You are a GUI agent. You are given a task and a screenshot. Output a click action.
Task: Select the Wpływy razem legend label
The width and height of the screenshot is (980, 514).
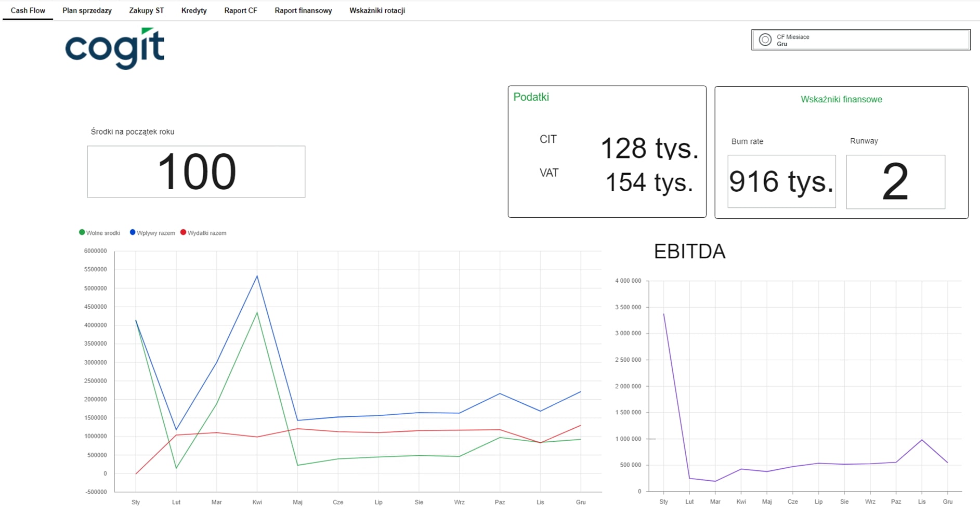click(156, 233)
